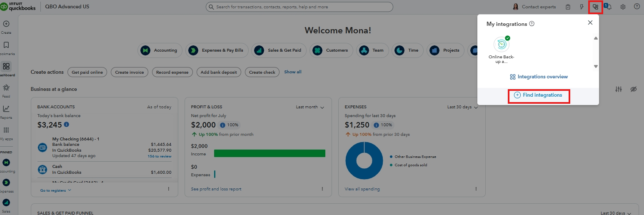Viewport: 644px width, 215px height.
Task: Click the Find integrations link
Action: (538, 95)
